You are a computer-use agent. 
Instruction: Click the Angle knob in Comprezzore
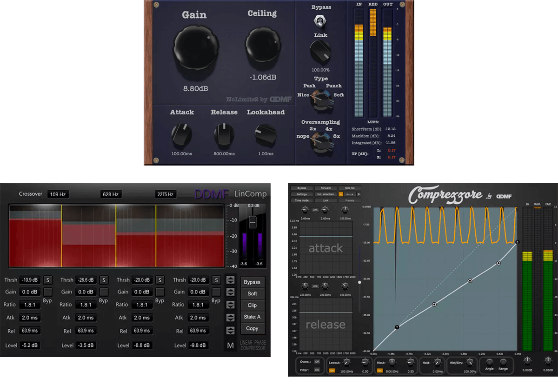pos(489,363)
